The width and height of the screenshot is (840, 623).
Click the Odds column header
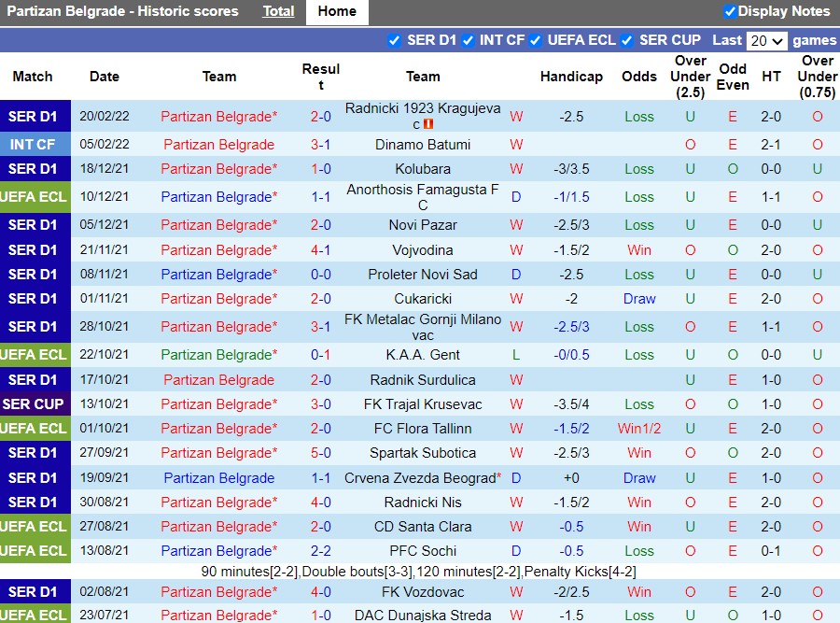(639, 77)
